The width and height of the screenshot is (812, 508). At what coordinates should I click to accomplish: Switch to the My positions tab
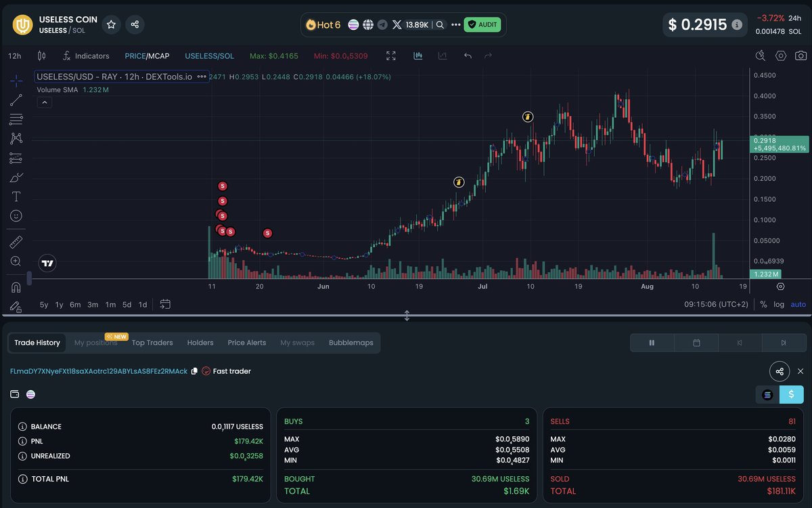[95, 343]
